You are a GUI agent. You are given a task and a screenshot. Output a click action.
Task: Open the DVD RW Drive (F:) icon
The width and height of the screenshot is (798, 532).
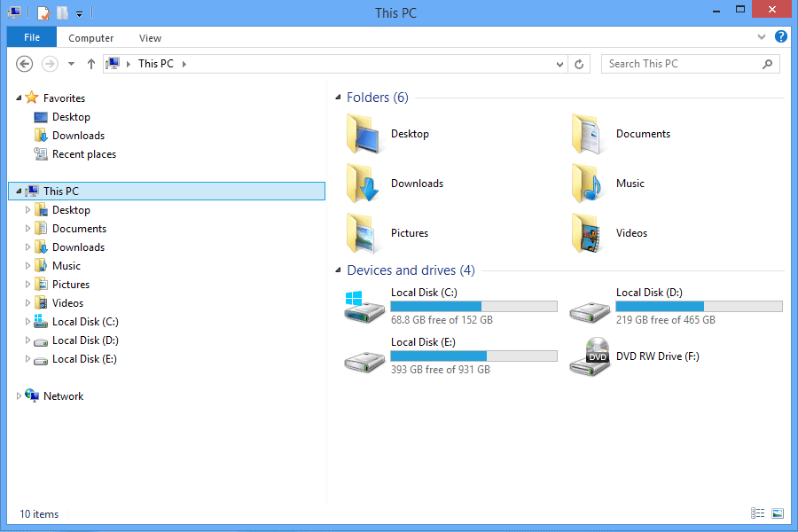point(590,356)
